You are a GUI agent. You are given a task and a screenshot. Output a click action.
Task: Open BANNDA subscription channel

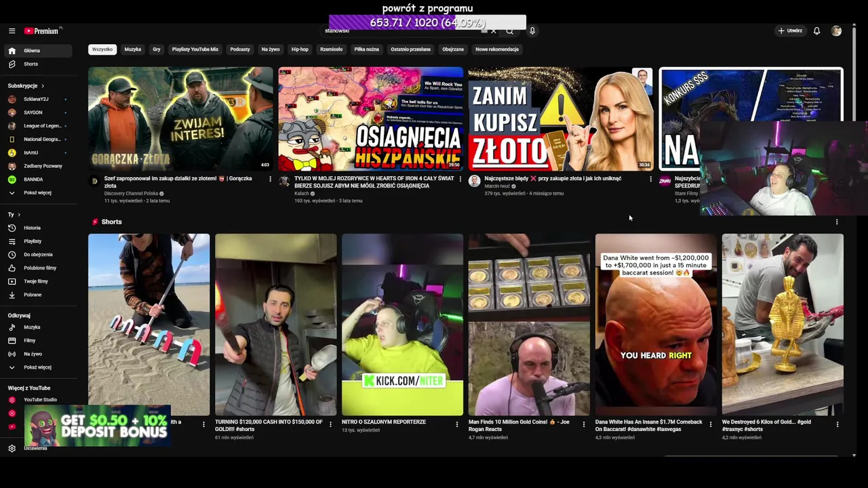(37, 180)
